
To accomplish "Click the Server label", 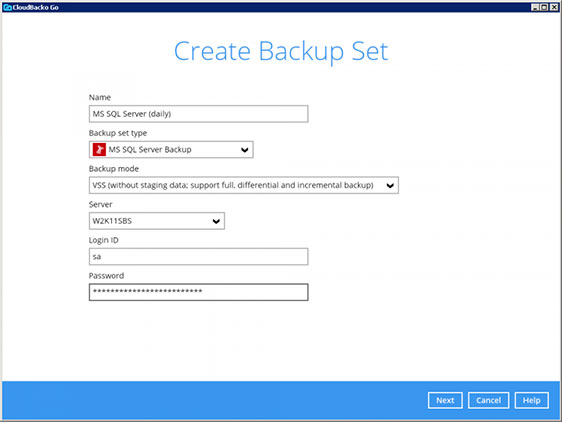I will tap(100, 204).
